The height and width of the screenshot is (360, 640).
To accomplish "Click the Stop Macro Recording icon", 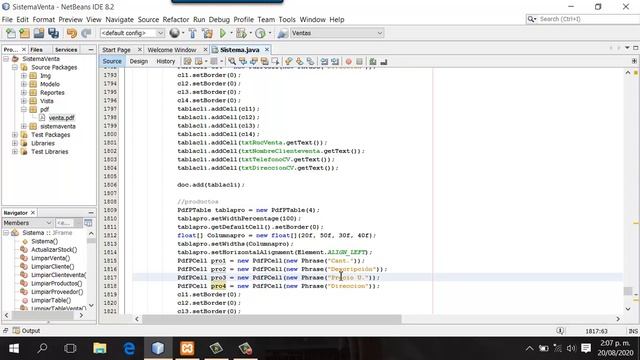I will tap(359, 61).
